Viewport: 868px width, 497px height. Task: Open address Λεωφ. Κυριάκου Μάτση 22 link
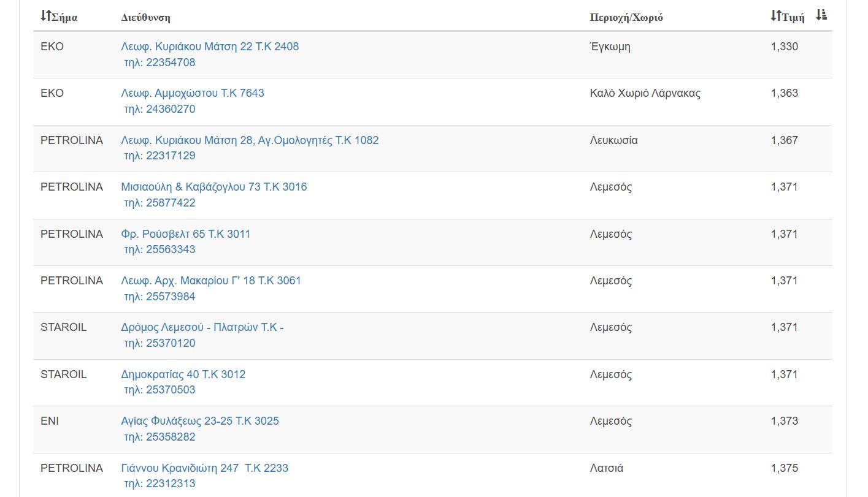[x=210, y=47]
